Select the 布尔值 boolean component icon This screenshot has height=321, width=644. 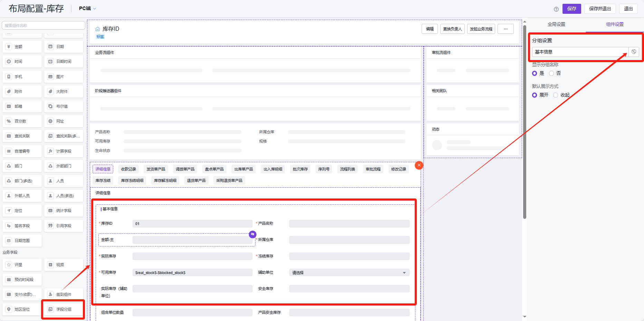point(50,106)
